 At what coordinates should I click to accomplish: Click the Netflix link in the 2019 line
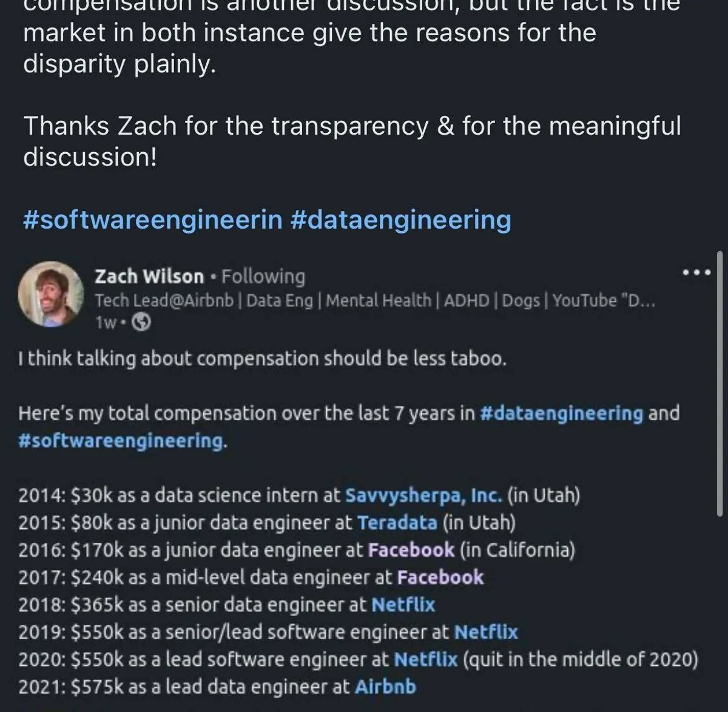[x=486, y=632]
